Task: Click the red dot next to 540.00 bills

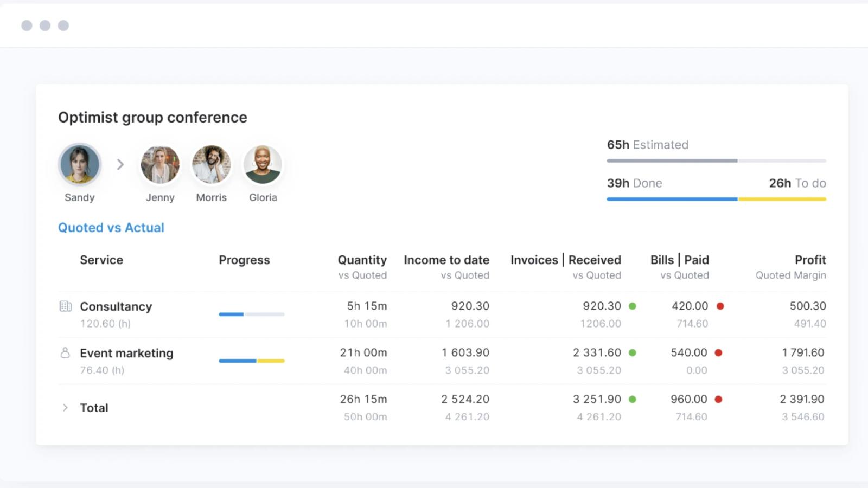Action: [x=718, y=352]
